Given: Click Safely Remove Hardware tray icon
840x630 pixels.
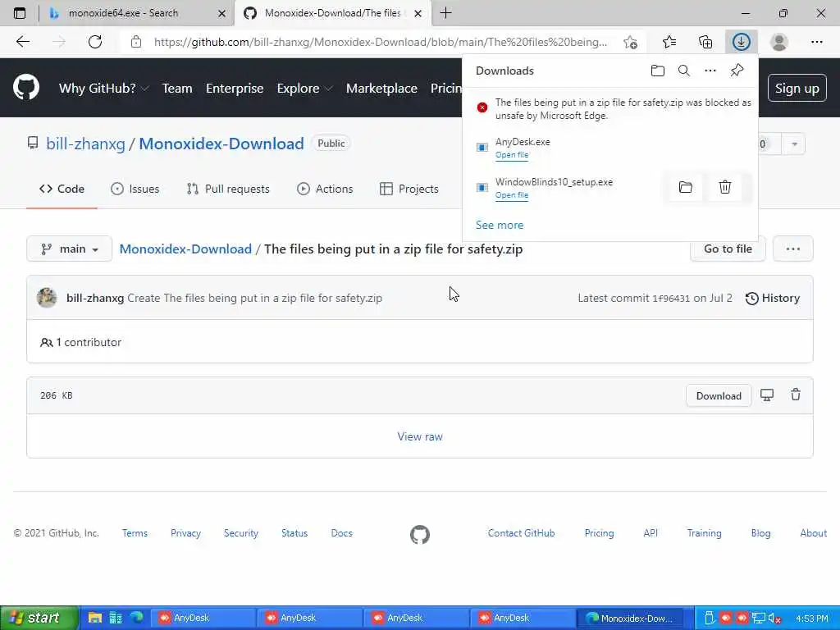Looking at the screenshot, I should tap(709, 619).
